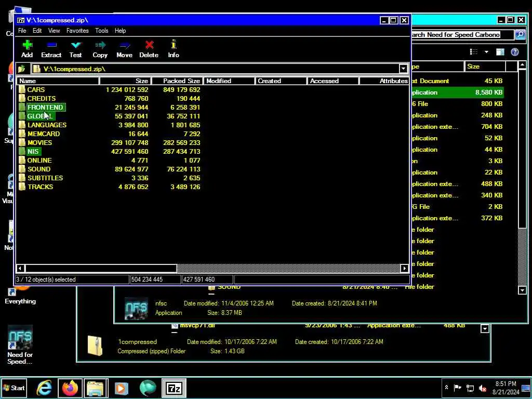
Task: Open the Need for Speed desktop shortcut
Action: [x=20, y=345]
